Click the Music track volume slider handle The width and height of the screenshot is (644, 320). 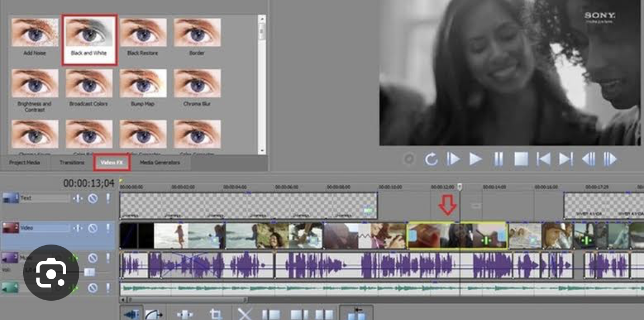pos(89,272)
